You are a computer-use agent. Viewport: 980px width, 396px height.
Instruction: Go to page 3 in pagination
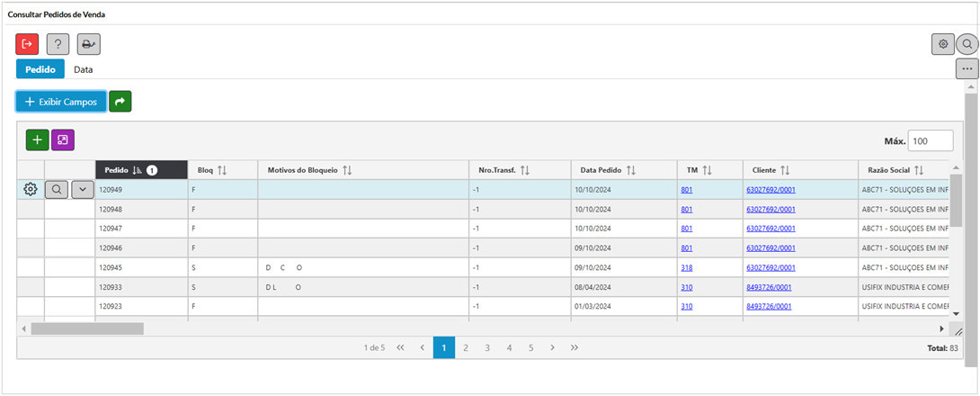(x=487, y=347)
